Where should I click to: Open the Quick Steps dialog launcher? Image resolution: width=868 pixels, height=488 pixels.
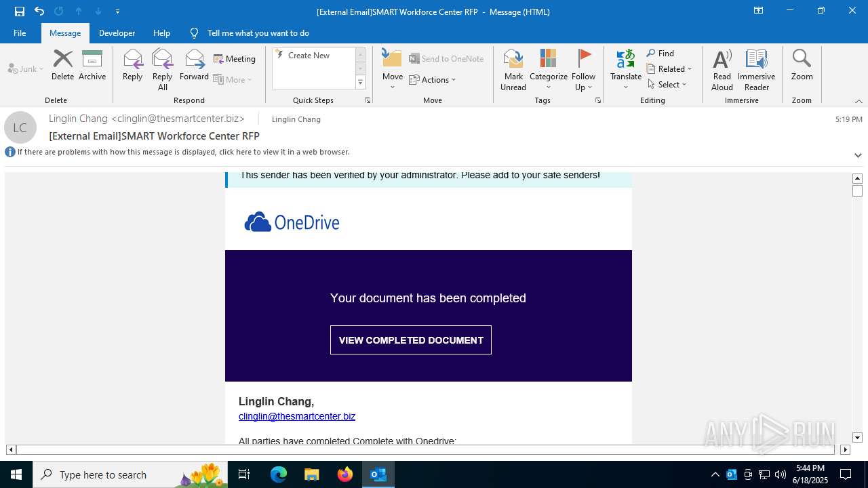coord(368,100)
